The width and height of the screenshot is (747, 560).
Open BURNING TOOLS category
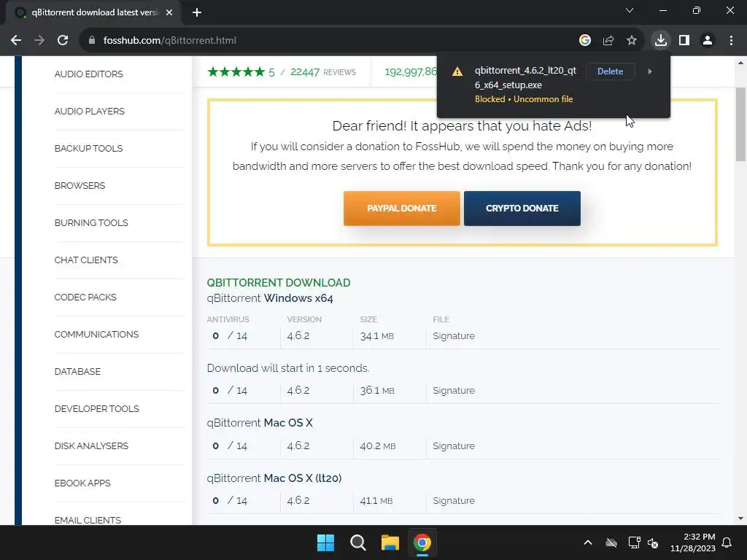pyautogui.click(x=91, y=223)
